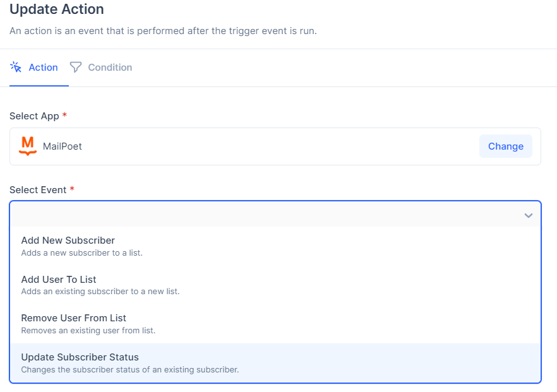Select the Add User To List event
This screenshot has width=557, height=392.
point(59,280)
